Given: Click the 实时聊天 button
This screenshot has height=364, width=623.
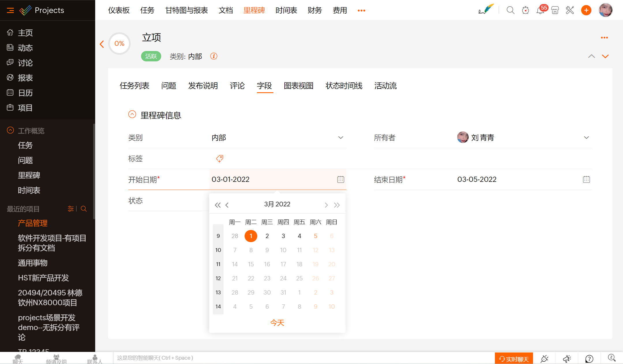Looking at the screenshot, I should click(514, 359).
